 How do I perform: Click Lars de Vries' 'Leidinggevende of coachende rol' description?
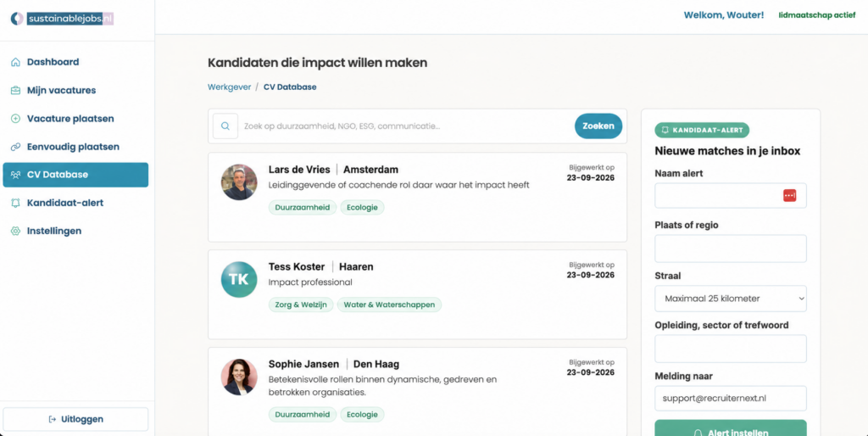tap(399, 185)
